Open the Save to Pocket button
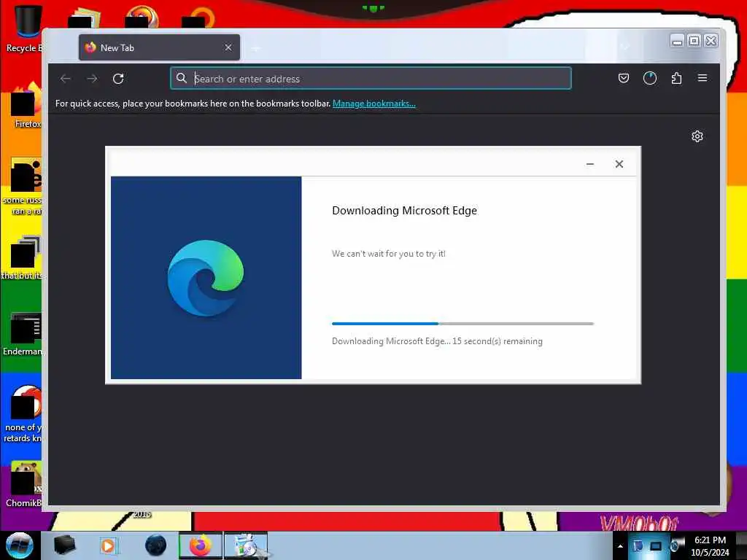This screenshot has height=560, width=747. (623, 78)
